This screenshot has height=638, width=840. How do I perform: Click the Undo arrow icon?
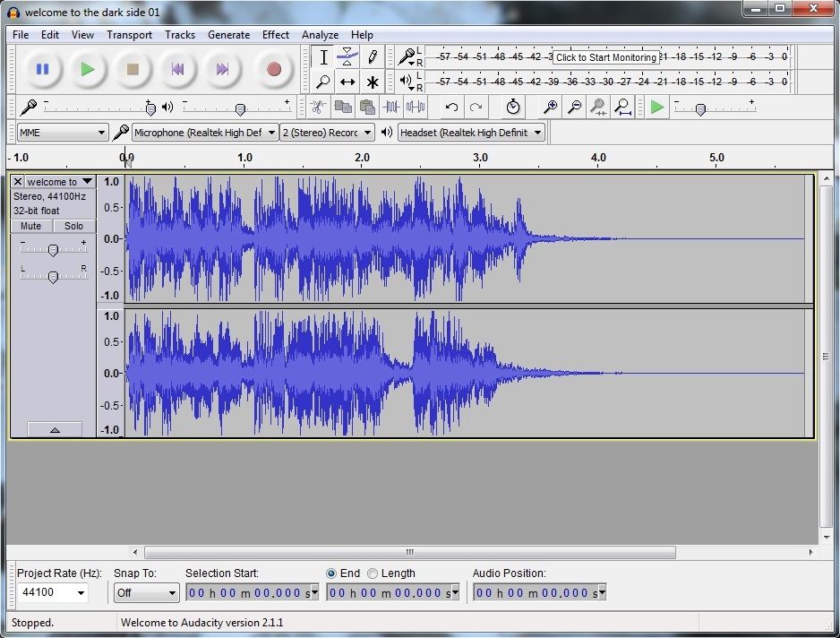pos(451,108)
